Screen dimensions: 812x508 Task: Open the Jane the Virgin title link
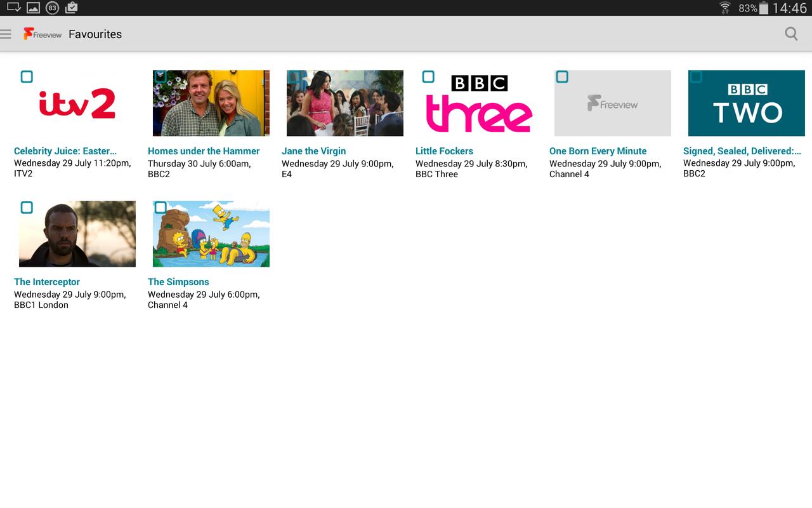pyautogui.click(x=314, y=151)
